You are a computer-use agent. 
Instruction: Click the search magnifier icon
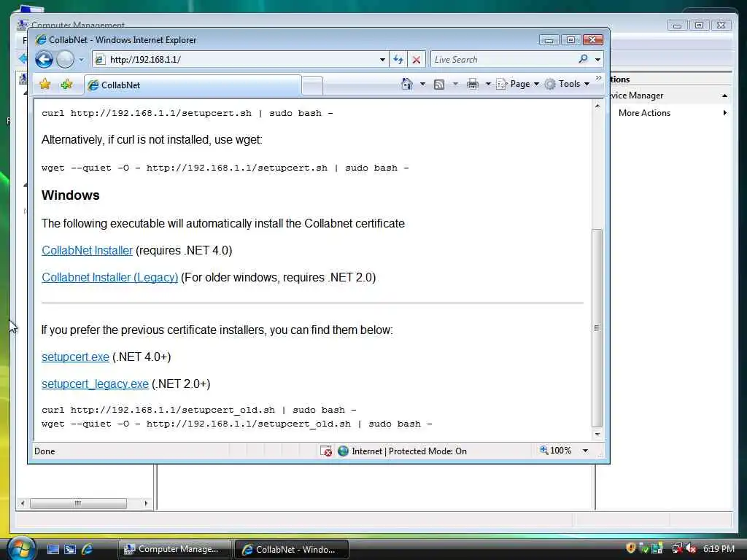[x=583, y=59]
